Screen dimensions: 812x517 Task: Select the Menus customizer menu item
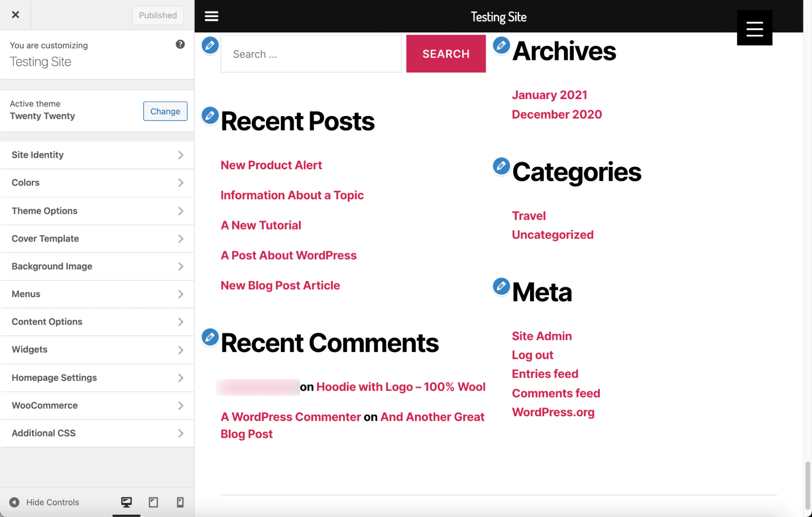point(97,294)
